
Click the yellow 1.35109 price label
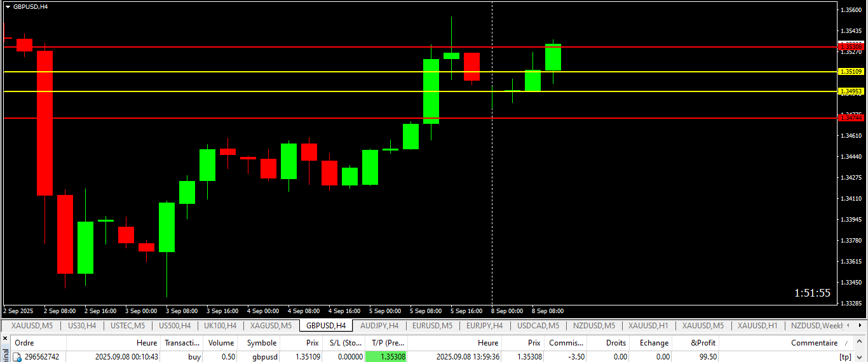[x=851, y=72]
